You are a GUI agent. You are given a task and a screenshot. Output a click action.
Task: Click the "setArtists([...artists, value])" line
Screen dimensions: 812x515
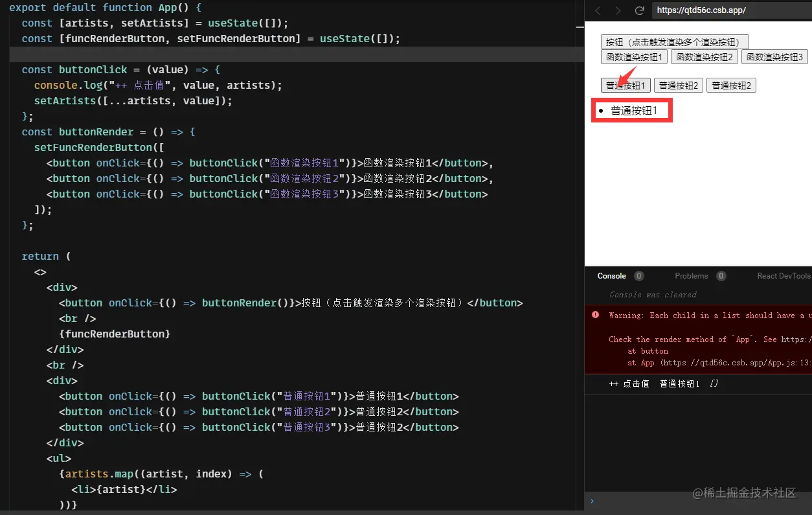[x=133, y=101]
